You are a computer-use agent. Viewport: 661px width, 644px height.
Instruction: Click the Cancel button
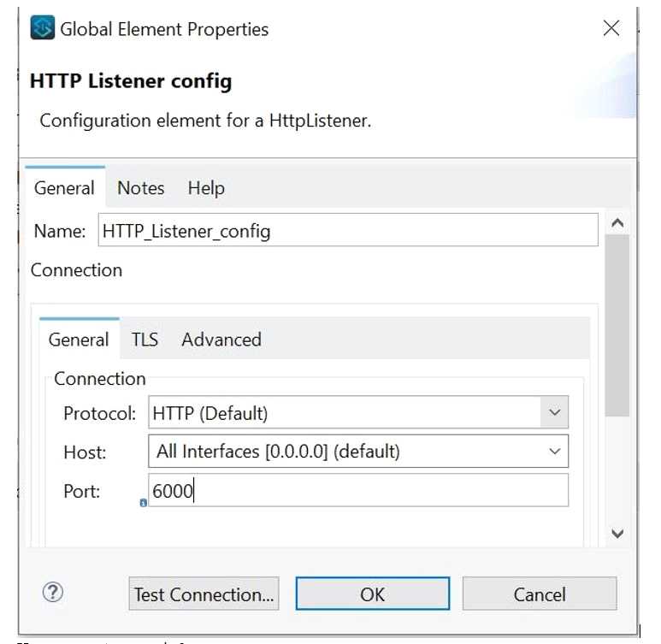pos(540,594)
